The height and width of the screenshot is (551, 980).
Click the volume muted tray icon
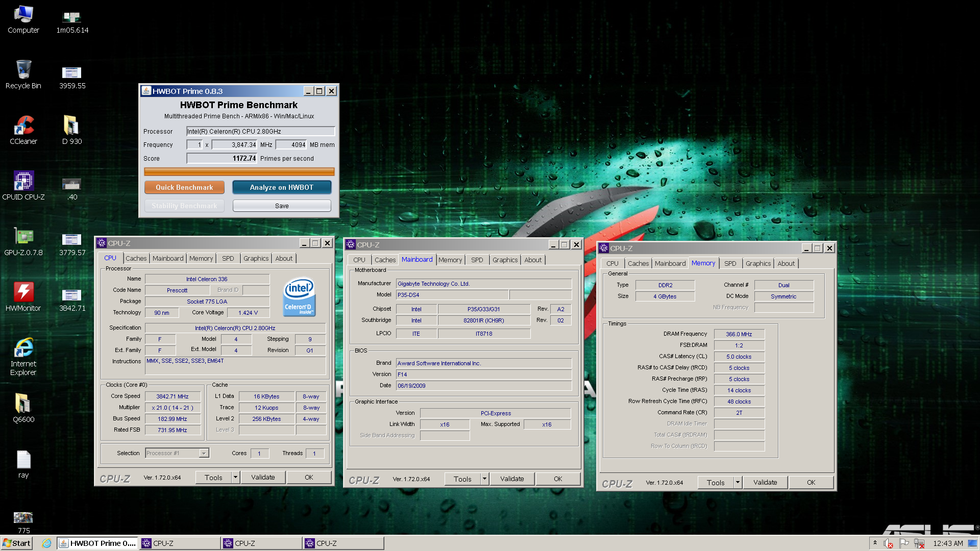888,543
